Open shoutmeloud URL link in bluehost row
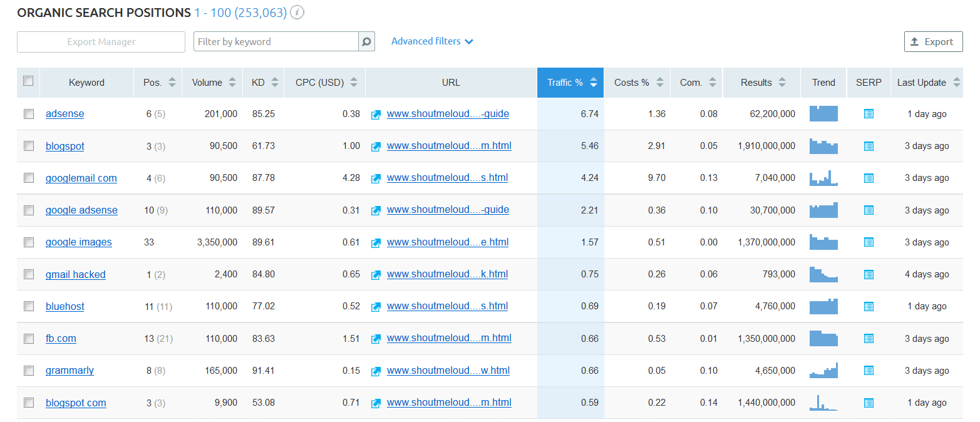The width and height of the screenshot is (980, 422). pyautogui.click(x=447, y=306)
